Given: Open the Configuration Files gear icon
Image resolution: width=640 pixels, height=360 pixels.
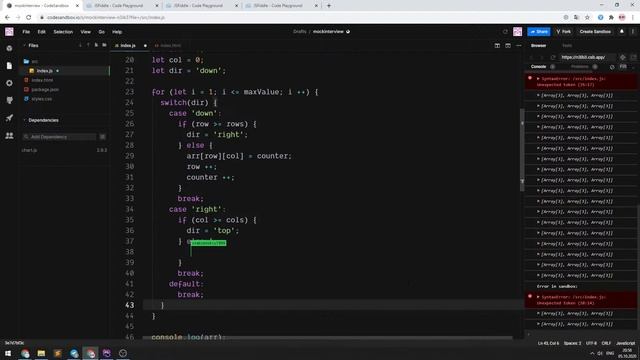Looking at the screenshot, I should click(9, 83).
